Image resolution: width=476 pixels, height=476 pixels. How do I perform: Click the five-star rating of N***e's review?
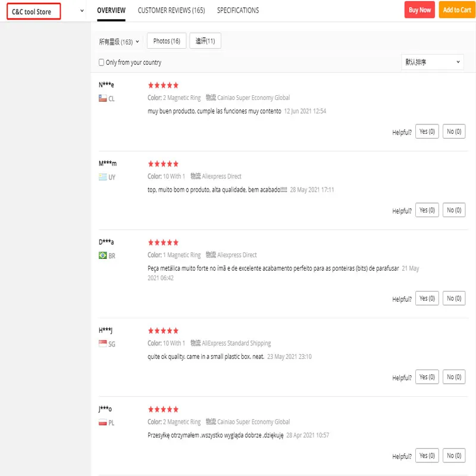click(x=163, y=85)
